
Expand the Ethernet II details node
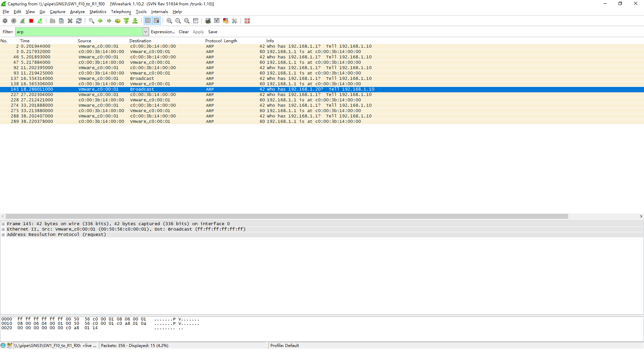(3, 229)
